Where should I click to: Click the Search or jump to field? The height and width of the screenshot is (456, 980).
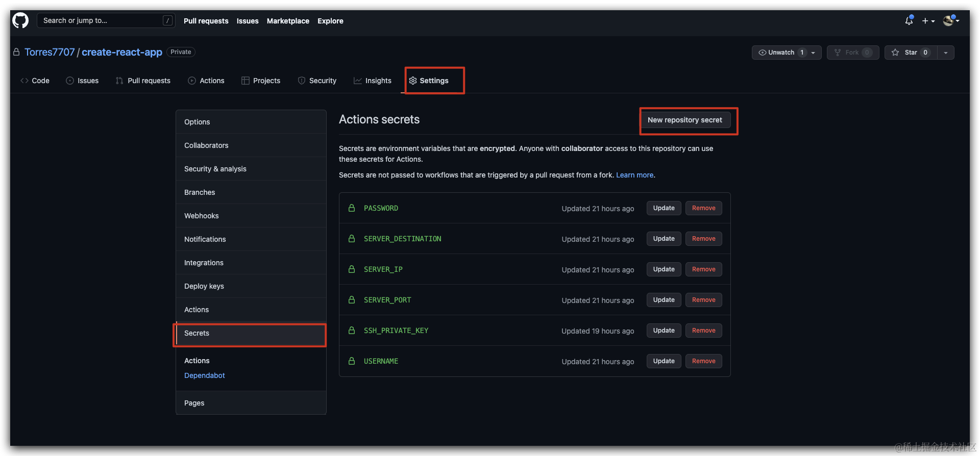tap(102, 20)
